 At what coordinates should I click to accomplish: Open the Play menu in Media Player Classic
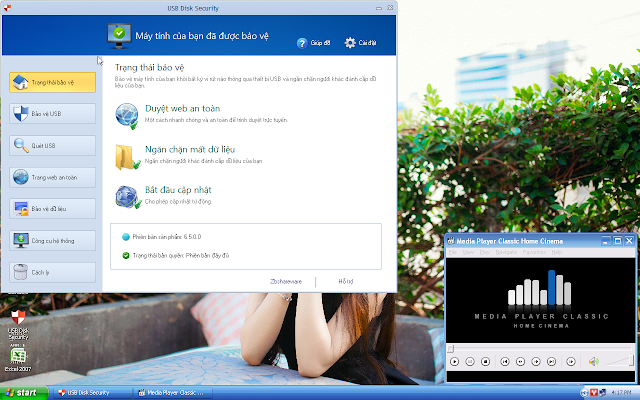(484, 252)
